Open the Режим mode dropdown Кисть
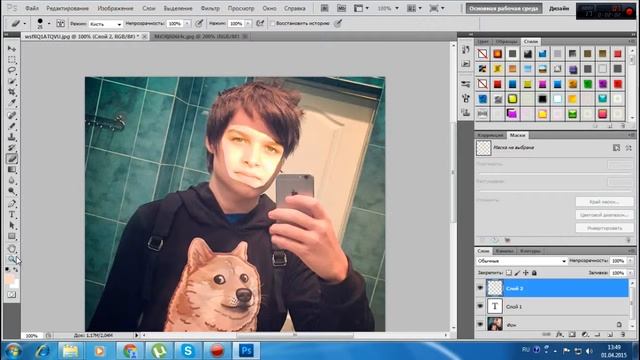Screen dimensions: 640x360 105,24
